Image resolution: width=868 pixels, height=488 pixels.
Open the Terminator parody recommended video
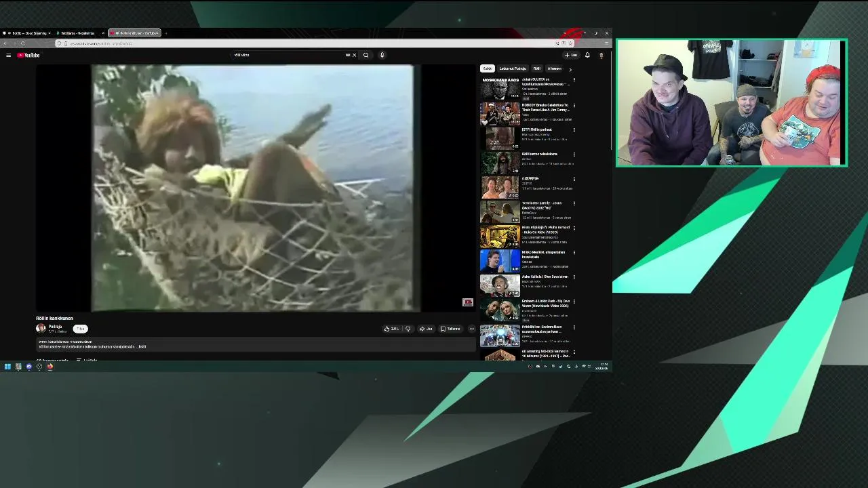(500, 211)
